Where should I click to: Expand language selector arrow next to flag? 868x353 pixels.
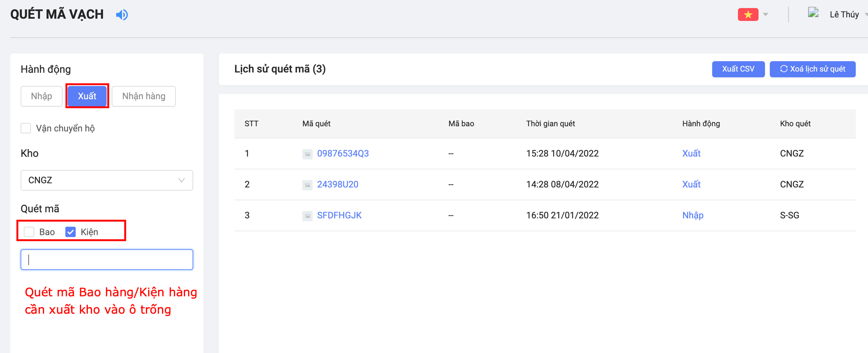coord(766,15)
